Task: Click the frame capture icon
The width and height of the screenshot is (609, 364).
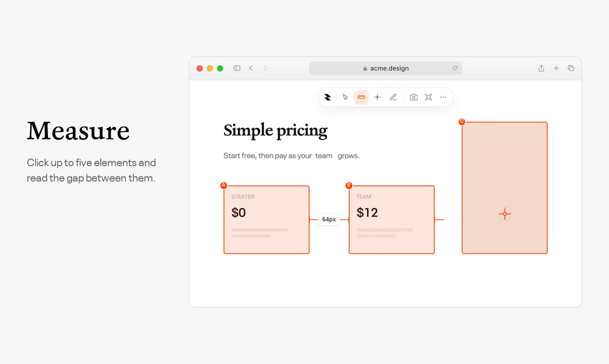Action: click(429, 97)
